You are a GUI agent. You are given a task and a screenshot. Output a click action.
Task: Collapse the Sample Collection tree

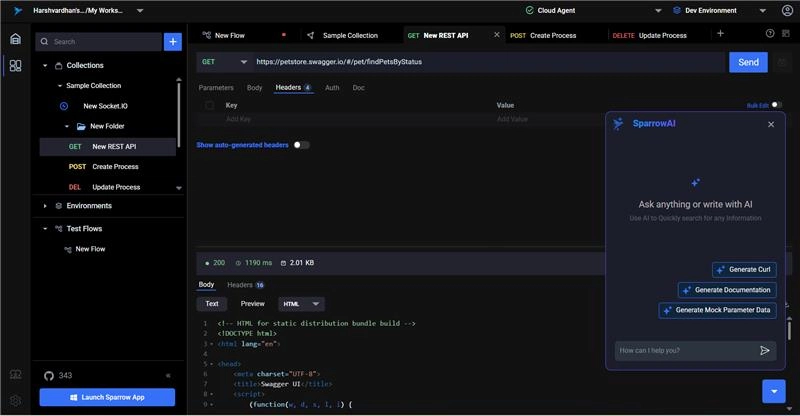point(60,86)
